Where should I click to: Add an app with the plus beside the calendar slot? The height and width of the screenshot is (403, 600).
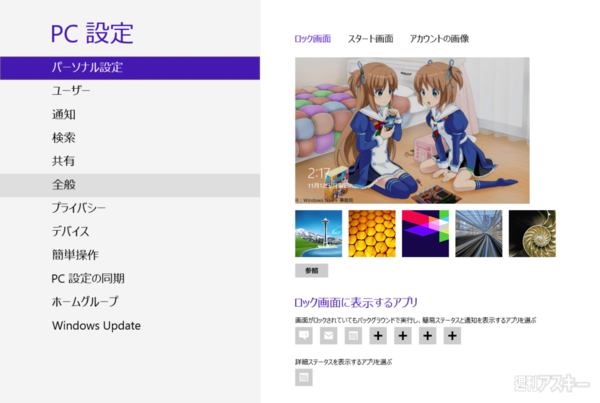pyautogui.click(x=378, y=336)
